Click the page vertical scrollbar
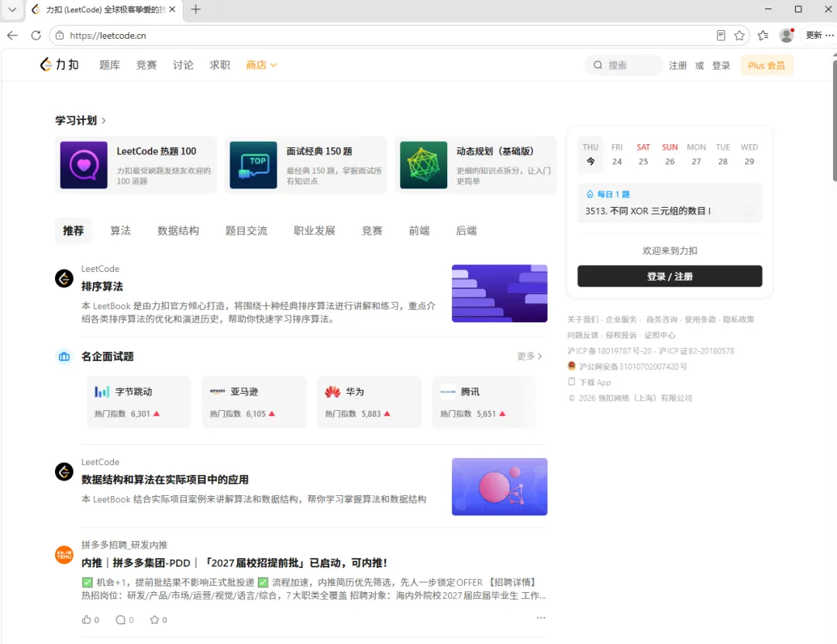 [834, 121]
